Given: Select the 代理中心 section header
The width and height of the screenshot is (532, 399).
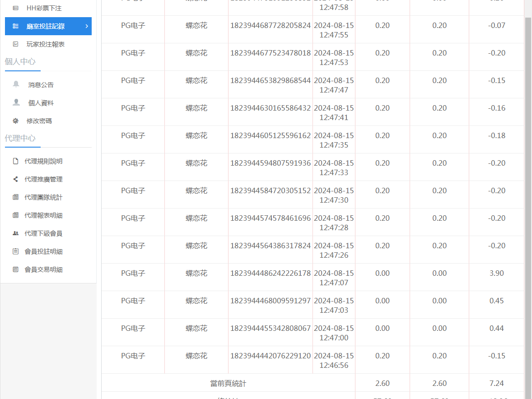Looking at the screenshot, I should click(20, 138).
